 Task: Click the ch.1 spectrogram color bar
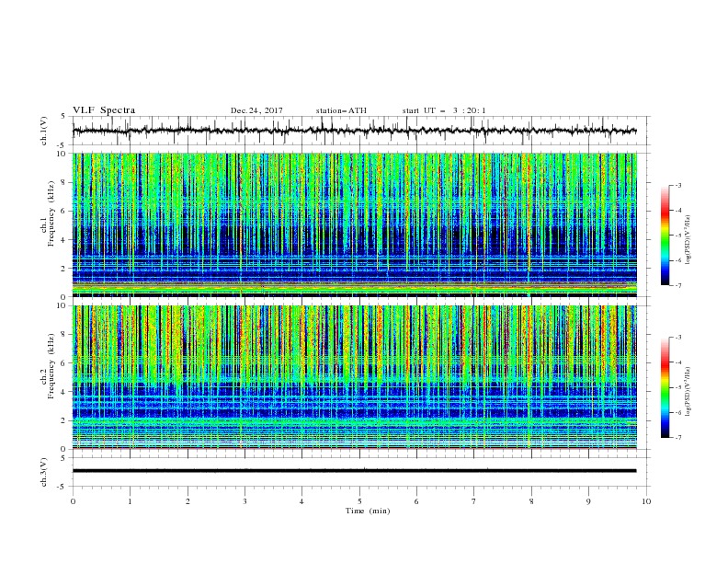[x=665, y=236]
